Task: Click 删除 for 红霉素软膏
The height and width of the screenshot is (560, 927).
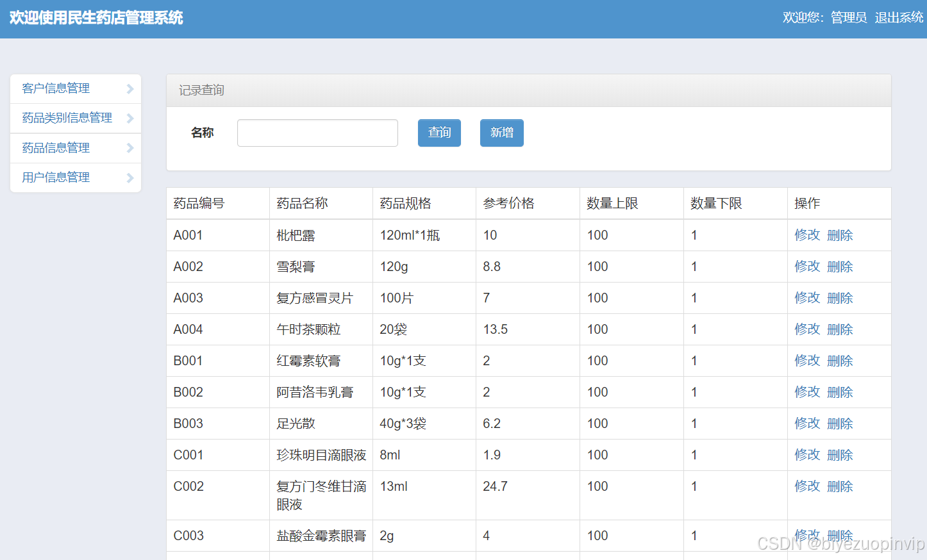Action: 840,361
